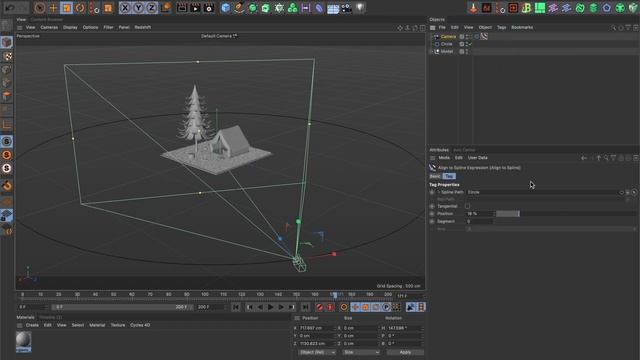This screenshot has height=360, width=640.
Task: Select the Rotate tool
Action: 80,8
